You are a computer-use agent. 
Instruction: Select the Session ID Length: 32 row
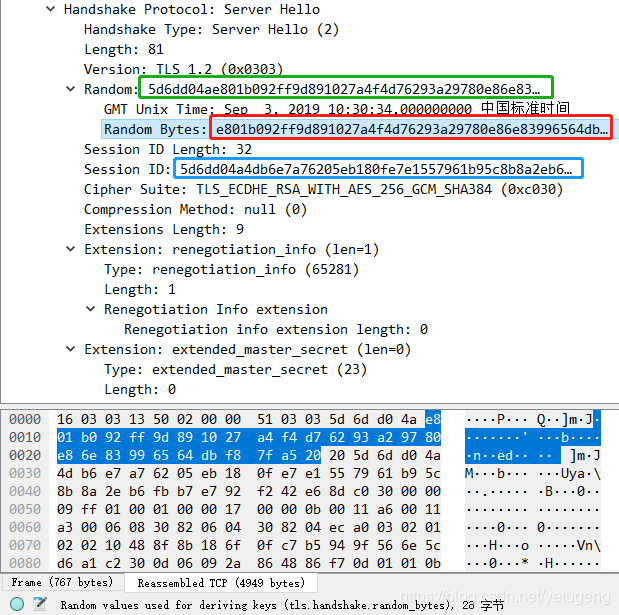click(168, 150)
